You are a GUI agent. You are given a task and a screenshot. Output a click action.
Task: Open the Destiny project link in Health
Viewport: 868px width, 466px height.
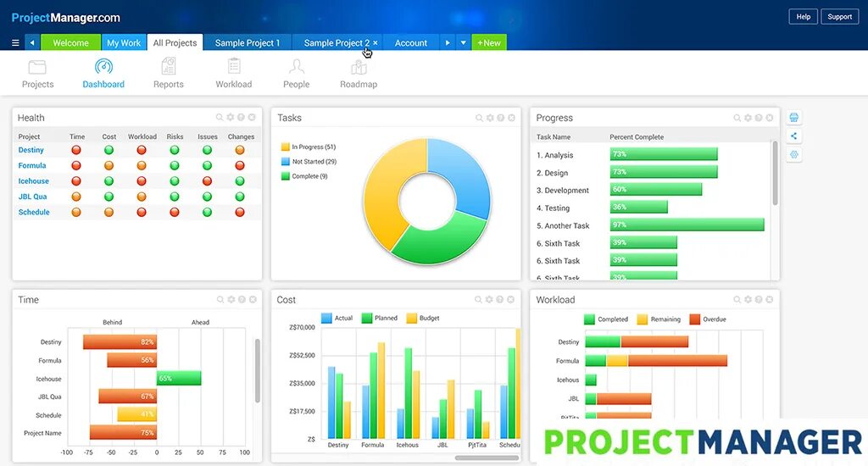coord(31,150)
